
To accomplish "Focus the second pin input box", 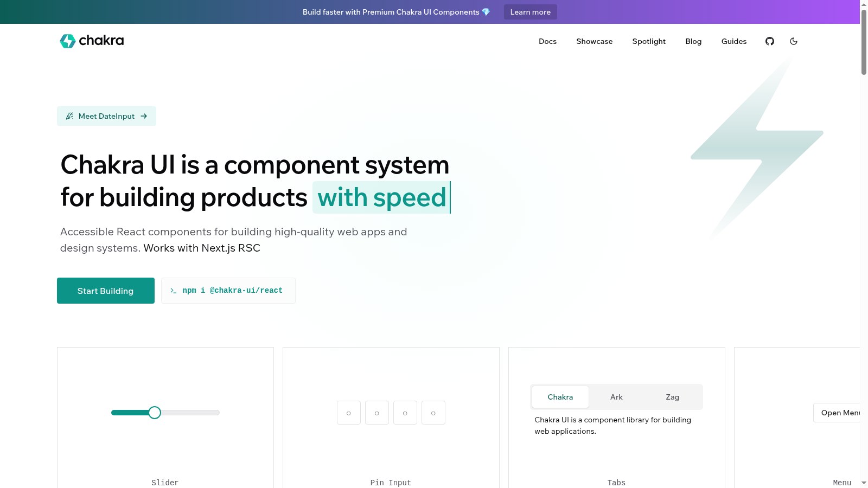I will 377,413.
